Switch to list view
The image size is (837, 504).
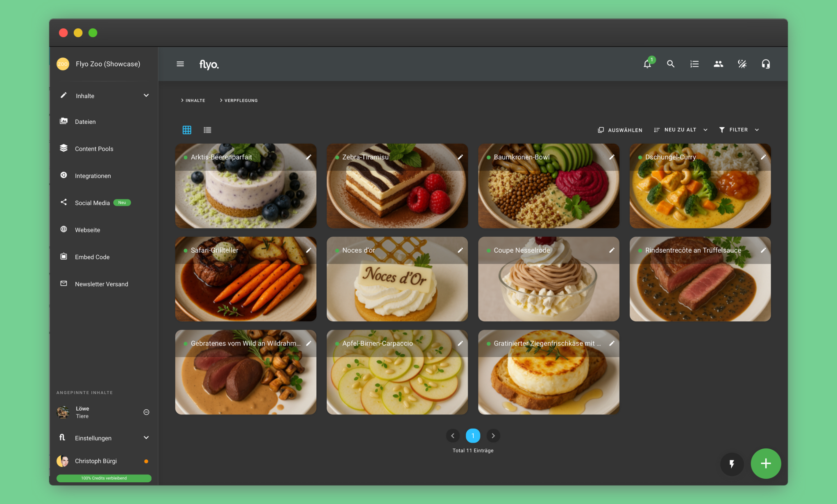pyautogui.click(x=207, y=130)
